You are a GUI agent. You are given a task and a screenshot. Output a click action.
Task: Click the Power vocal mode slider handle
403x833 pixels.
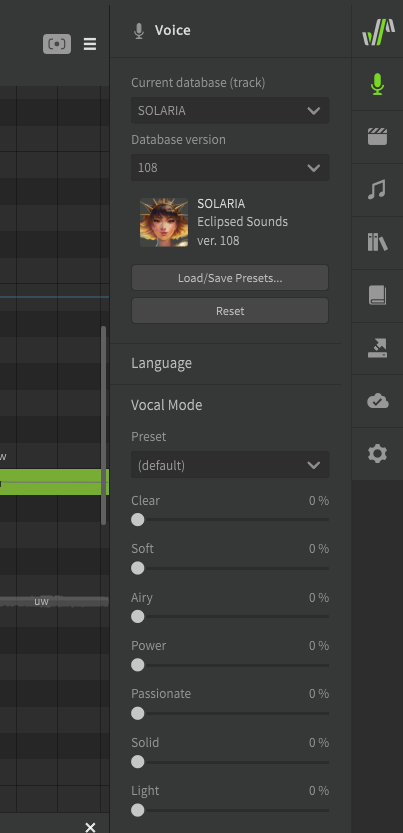click(x=138, y=665)
